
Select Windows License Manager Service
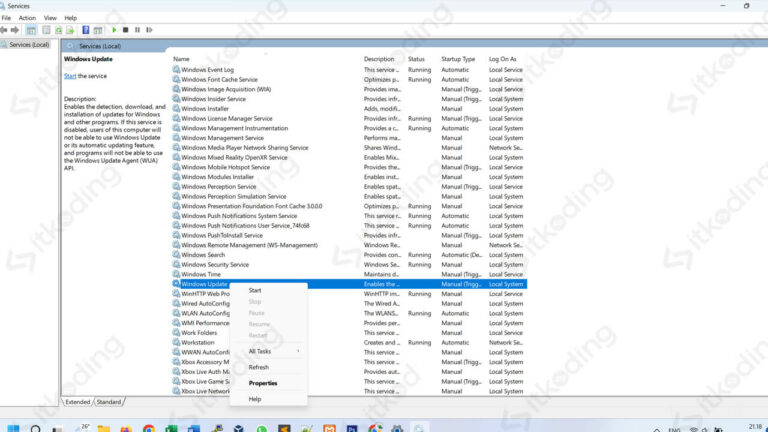(x=349, y=119)
